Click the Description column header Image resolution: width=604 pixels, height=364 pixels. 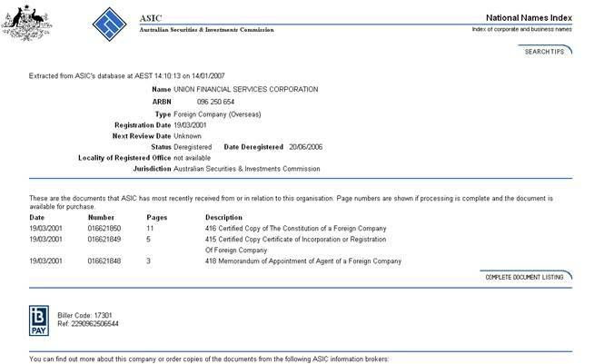click(223, 217)
